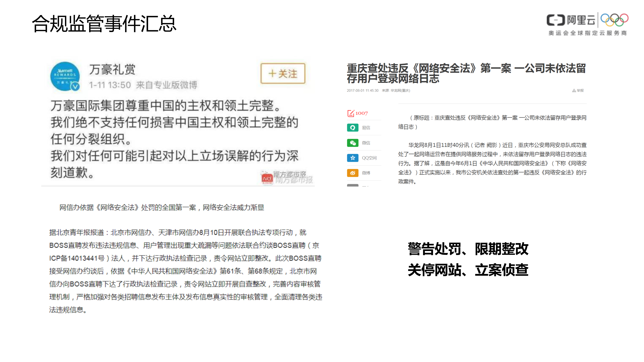
Task: Toggle follow with the 十关注 button
Action: pyautogui.click(x=283, y=73)
